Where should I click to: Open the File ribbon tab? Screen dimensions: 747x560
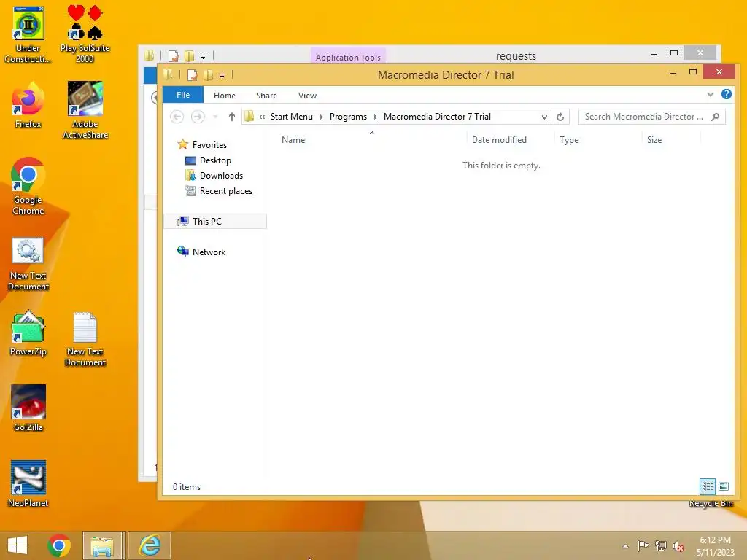click(183, 95)
